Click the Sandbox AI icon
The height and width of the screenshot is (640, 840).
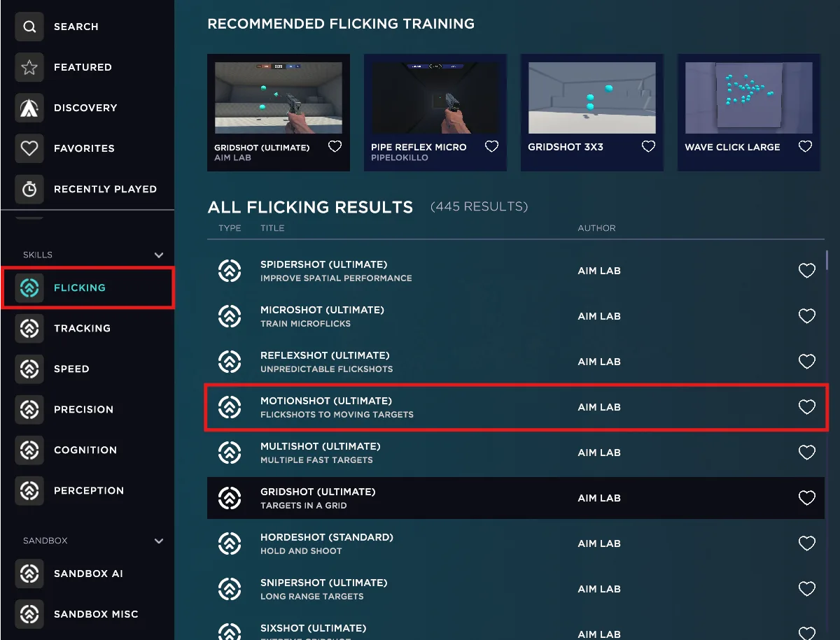tap(29, 574)
